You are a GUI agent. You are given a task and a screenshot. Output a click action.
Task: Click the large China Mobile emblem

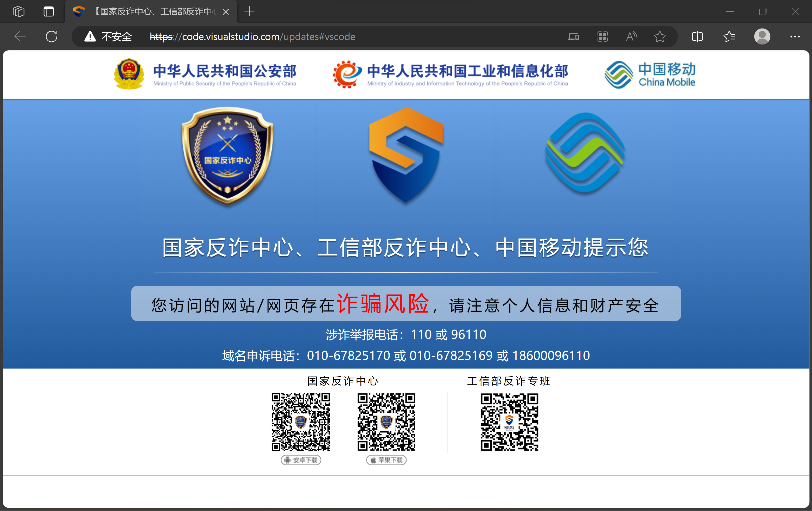pos(585,153)
